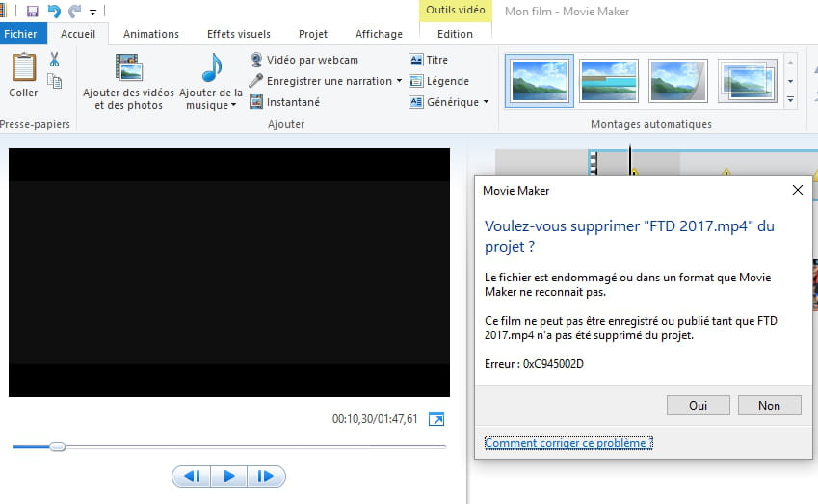Image resolution: width=818 pixels, height=504 pixels.
Task: Redo the last undone action
Action: tap(74, 11)
